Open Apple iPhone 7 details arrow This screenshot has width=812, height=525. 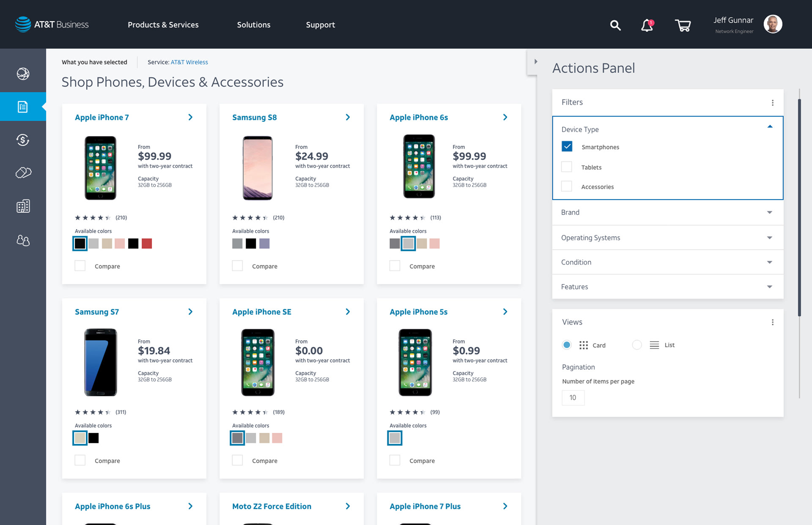[x=190, y=117]
